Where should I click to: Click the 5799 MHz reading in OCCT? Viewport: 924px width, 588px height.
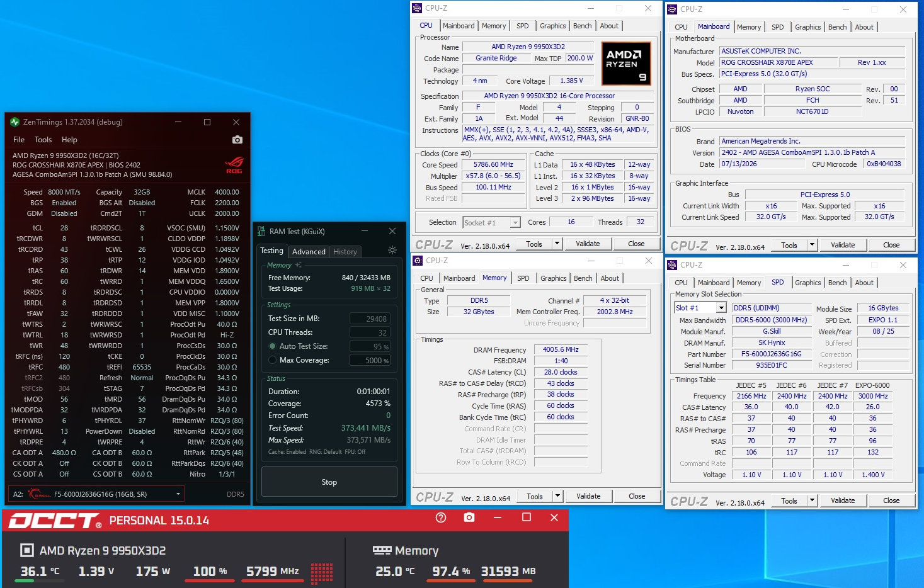[x=272, y=571]
